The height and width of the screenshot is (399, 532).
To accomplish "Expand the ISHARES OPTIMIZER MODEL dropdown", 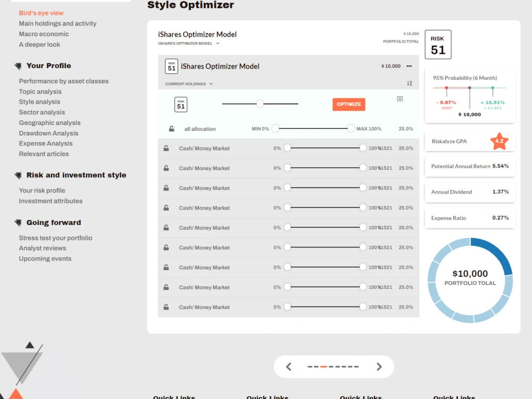I will (x=189, y=44).
